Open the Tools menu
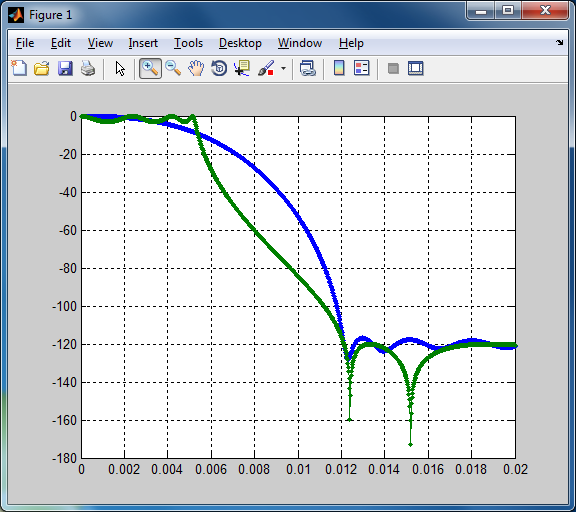This screenshot has width=576, height=512. point(188,43)
